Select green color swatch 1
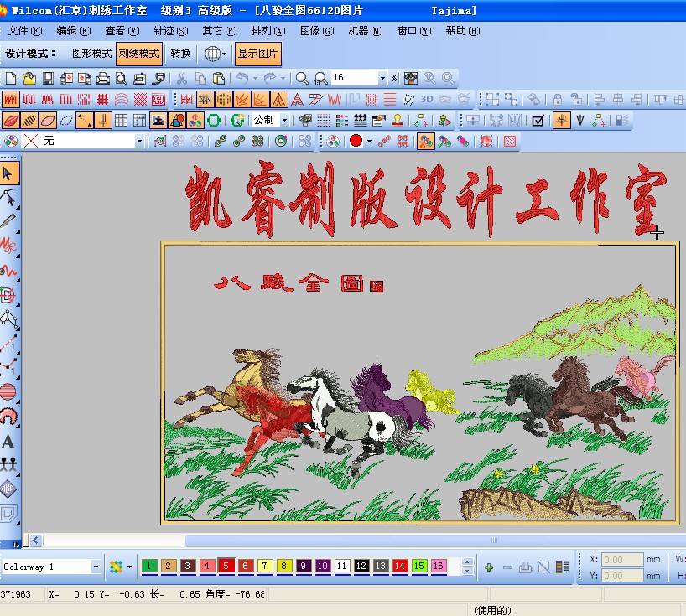 tap(149, 567)
